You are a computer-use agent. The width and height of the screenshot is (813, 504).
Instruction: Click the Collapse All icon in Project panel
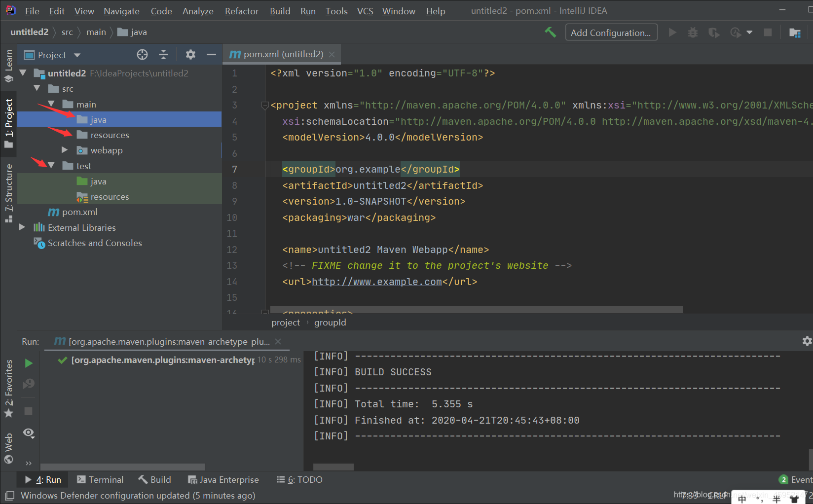coord(164,55)
